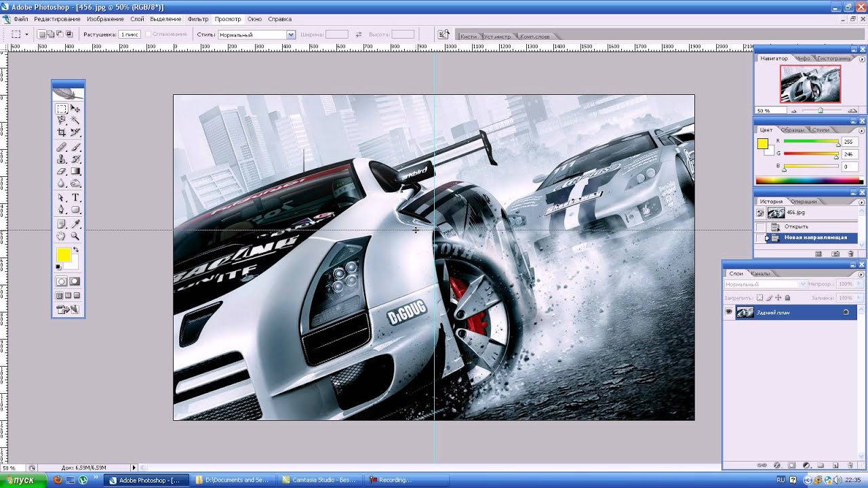Open the Palette Well toggle icon in options bar
This screenshot has height=488, width=868.
click(x=443, y=34)
